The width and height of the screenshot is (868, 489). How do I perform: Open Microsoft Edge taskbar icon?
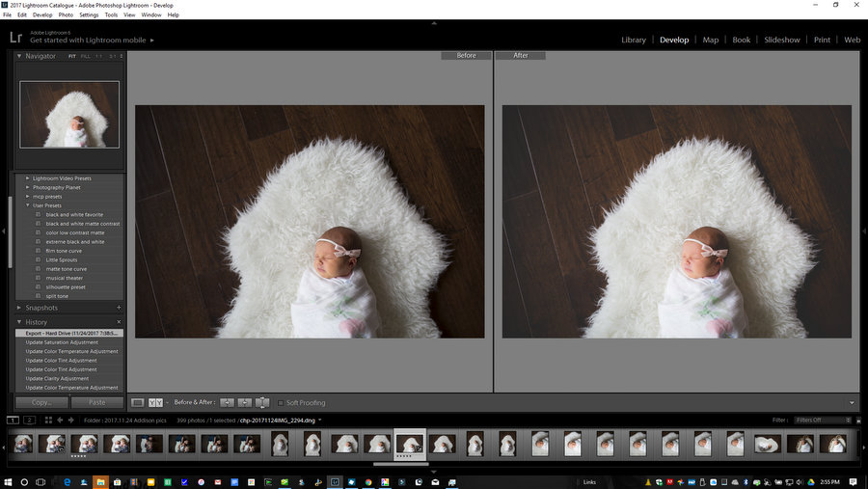[67, 482]
